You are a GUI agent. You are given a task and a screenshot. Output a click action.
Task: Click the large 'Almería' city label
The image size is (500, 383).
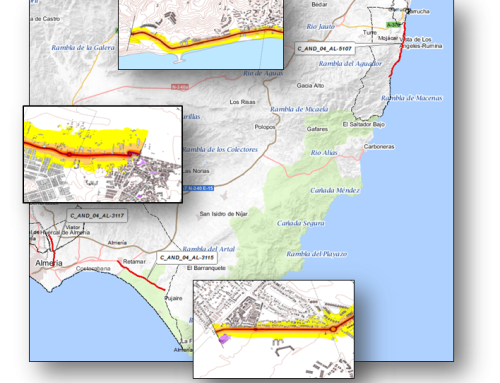click(x=49, y=263)
